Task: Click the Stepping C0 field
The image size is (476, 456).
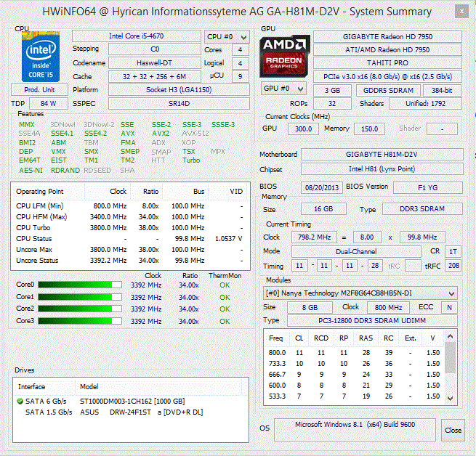Action: (x=155, y=49)
